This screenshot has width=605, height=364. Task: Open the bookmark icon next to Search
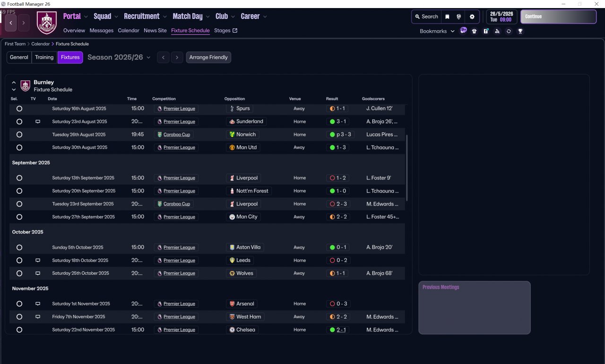tap(447, 17)
